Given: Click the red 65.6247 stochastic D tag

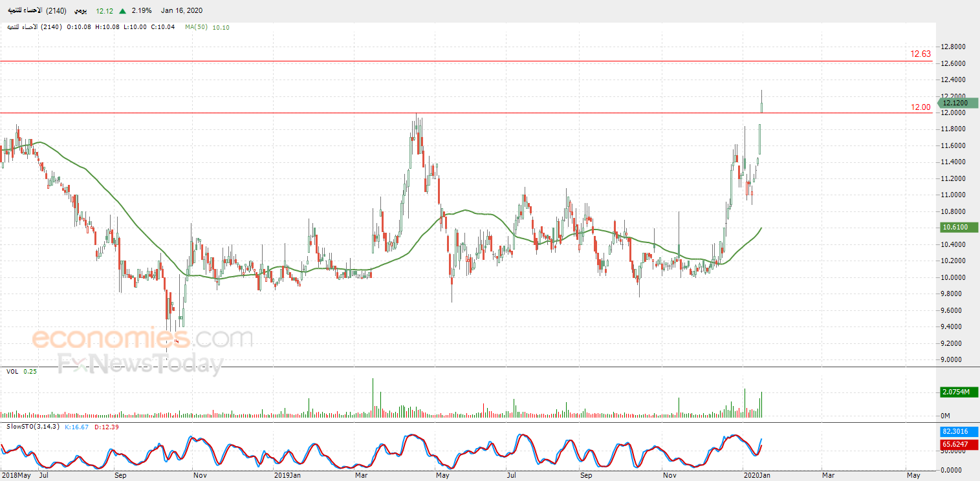Looking at the screenshot, I should 959,445.
